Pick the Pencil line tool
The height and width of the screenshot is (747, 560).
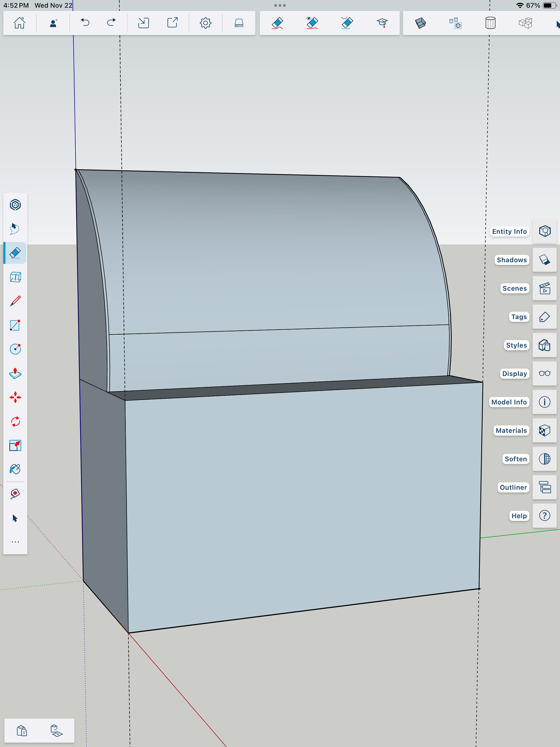pyautogui.click(x=15, y=301)
